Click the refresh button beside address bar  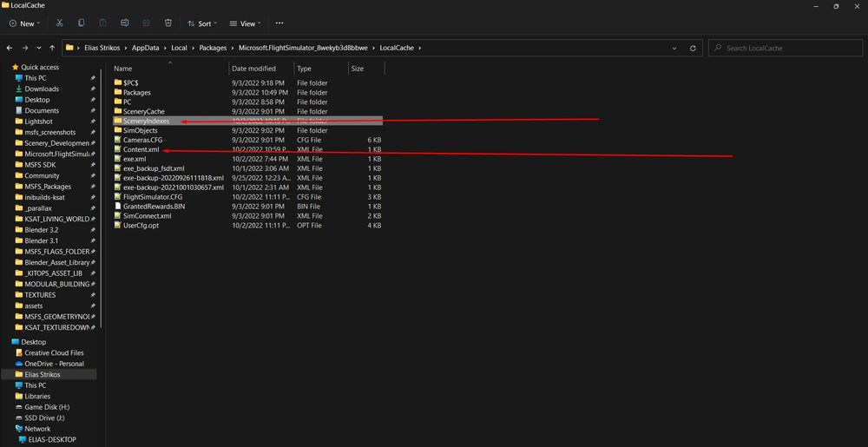click(694, 48)
